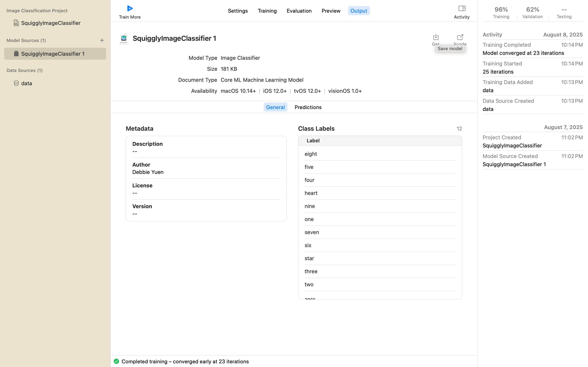Switch to the Settings tab
Screen dimensions: 588x367
click(x=238, y=11)
